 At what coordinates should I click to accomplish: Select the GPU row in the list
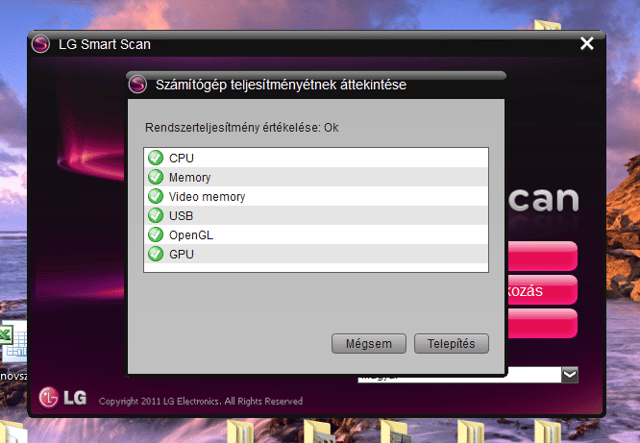tap(316, 254)
